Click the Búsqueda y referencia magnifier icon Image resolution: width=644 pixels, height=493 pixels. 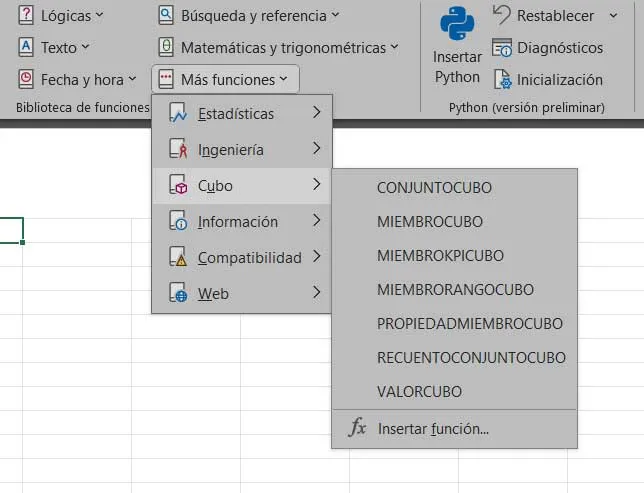(166, 15)
